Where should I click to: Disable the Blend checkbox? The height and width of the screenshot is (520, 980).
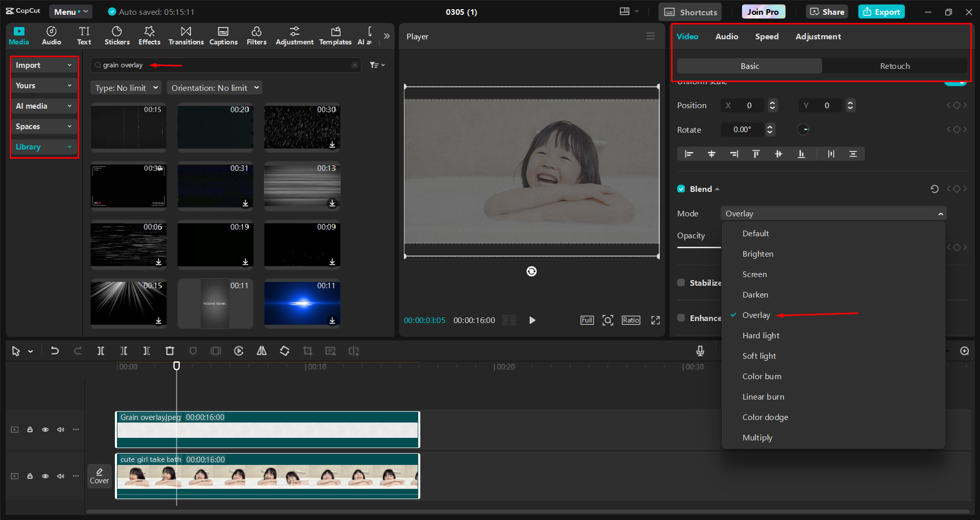click(681, 188)
